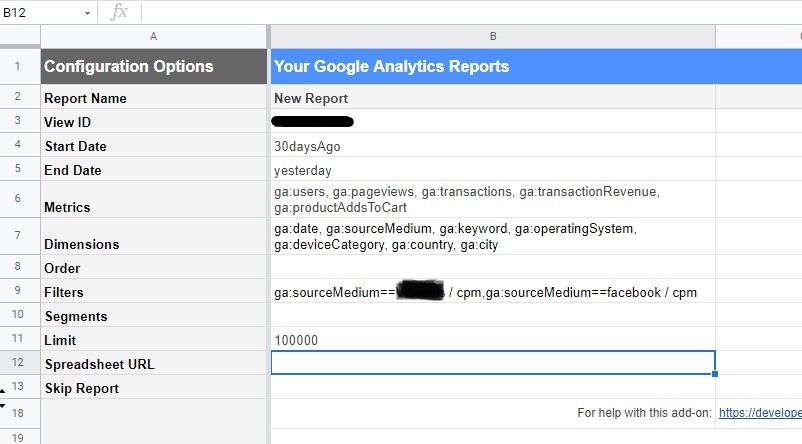Select the Segments label cell

coord(153,315)
